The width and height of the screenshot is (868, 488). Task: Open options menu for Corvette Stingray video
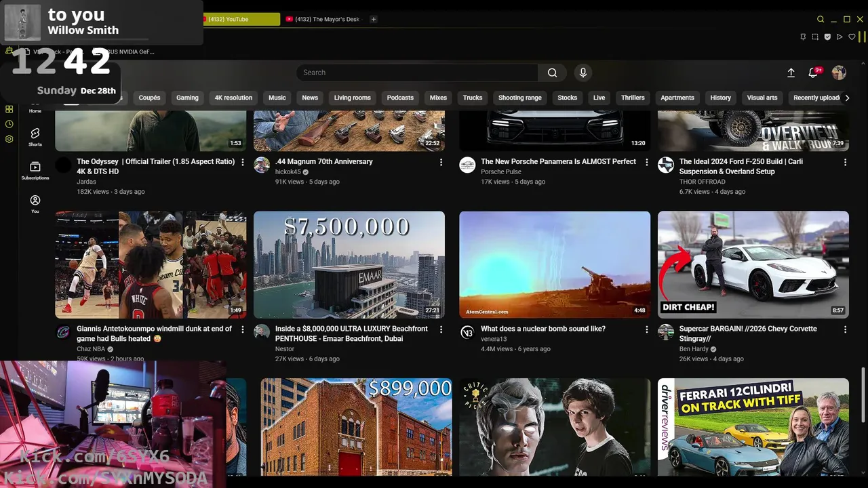[845, 329]
